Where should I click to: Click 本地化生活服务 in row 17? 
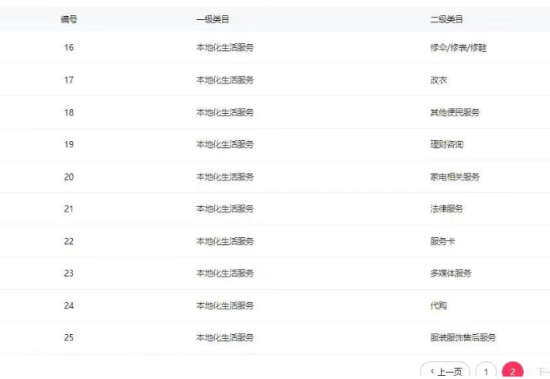coord(225,80)
